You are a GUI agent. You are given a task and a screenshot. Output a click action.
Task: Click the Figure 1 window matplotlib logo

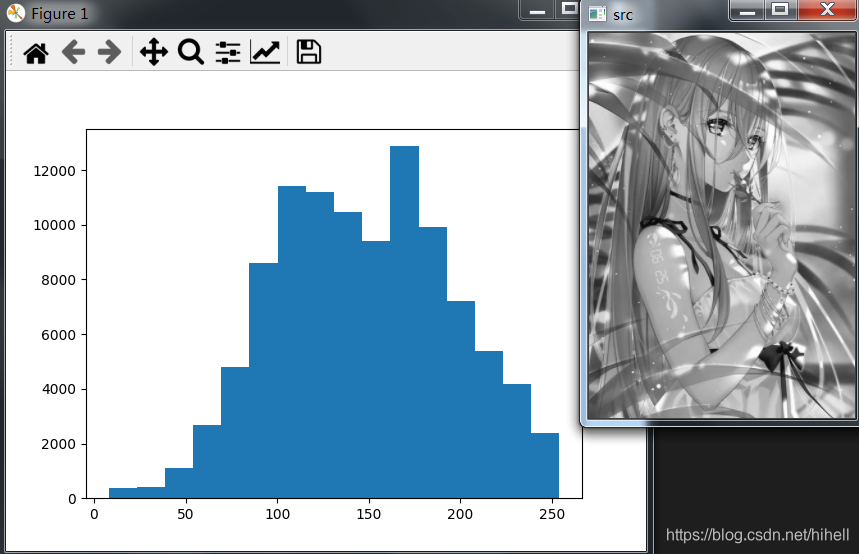coord(16,13)
